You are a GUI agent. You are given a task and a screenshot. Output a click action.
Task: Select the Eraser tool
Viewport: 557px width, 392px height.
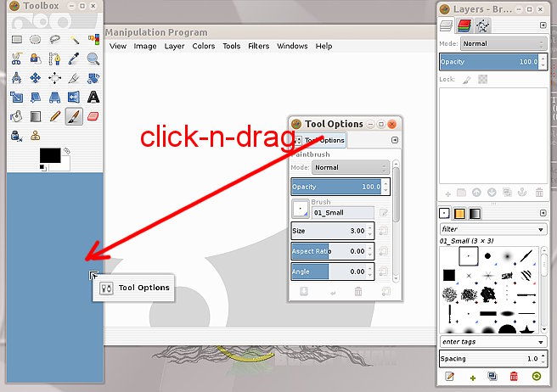[x=93, y=116]
